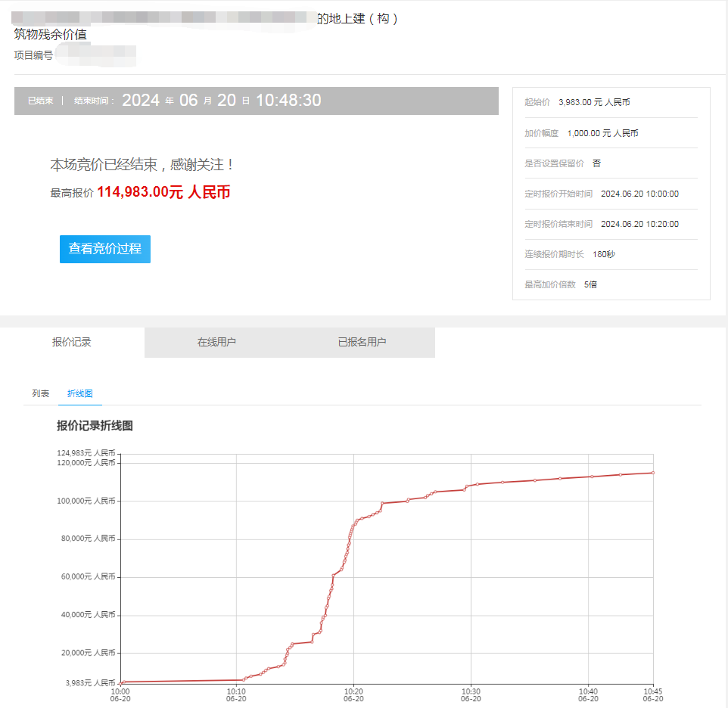The image size is (728, 708).
Task: Switch to 列表 view of bids
Action: click(41, 394)
